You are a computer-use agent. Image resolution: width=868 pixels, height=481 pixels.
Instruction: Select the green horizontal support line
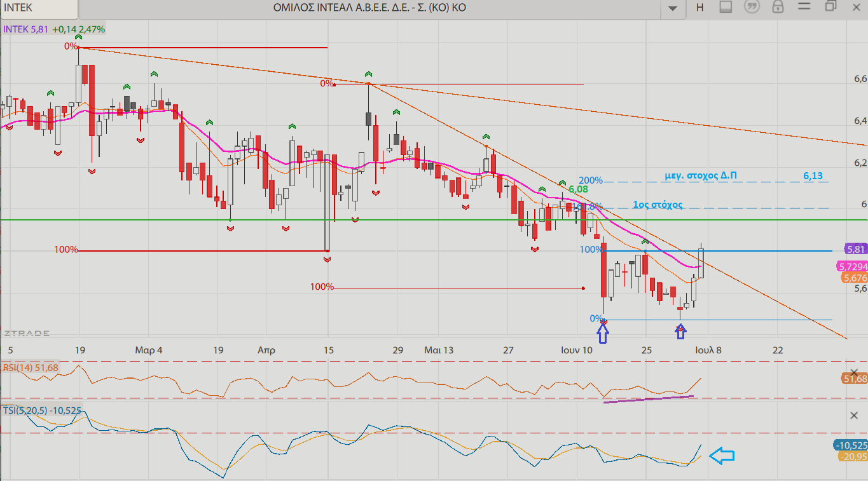click(x=434, y=220)
